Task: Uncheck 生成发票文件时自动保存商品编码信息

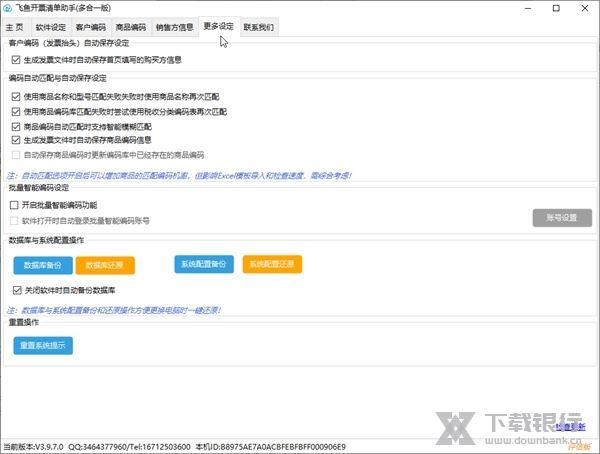Action: pyautogui.click(x=16, y=140)
